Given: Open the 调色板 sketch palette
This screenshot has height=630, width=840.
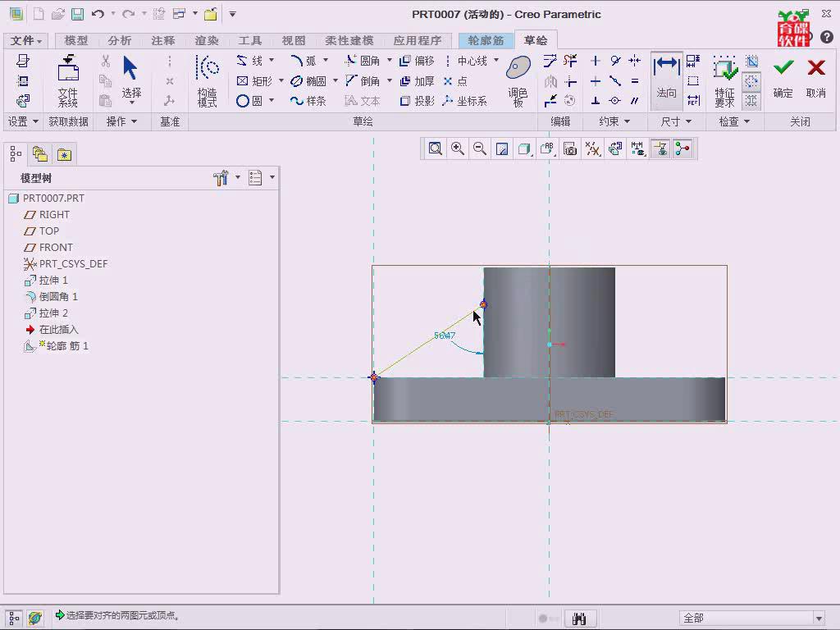Looking at the screenshot, I should tap(518, 80).
